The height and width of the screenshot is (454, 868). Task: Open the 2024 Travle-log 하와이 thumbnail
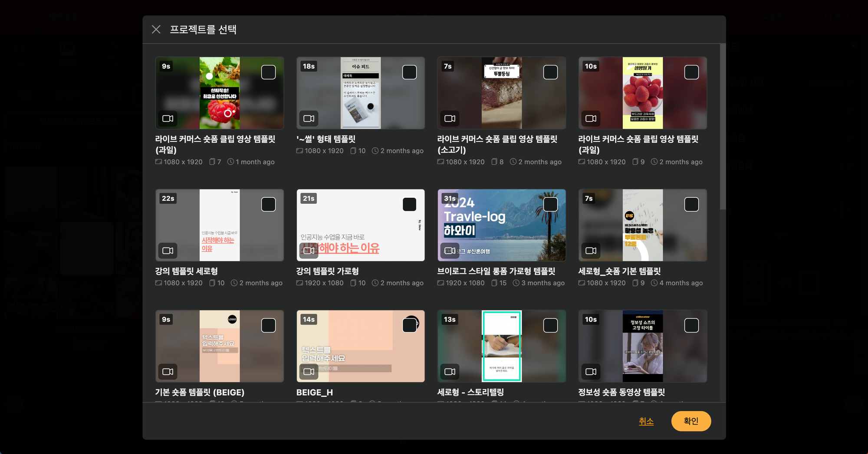pyautogui.click(x=502, y=225)
